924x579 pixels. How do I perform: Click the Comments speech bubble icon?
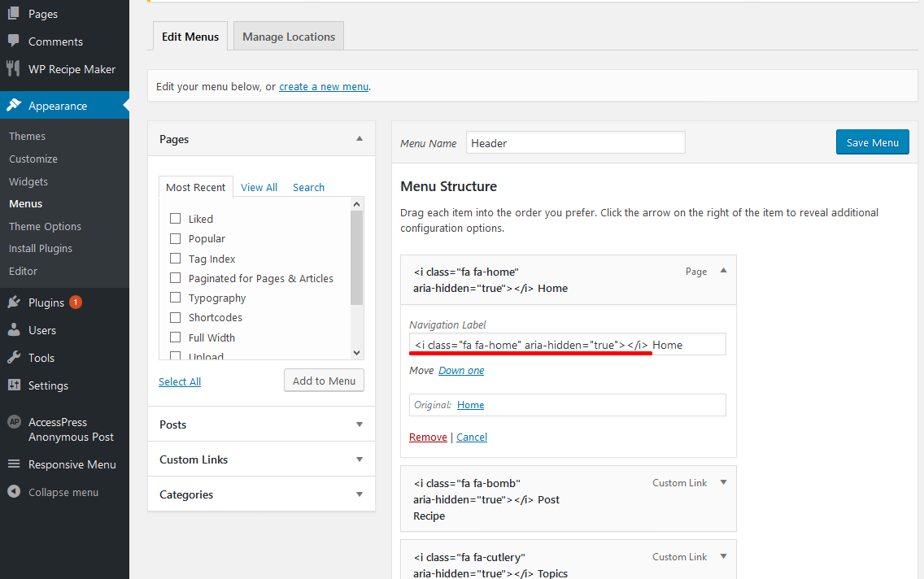14,41
